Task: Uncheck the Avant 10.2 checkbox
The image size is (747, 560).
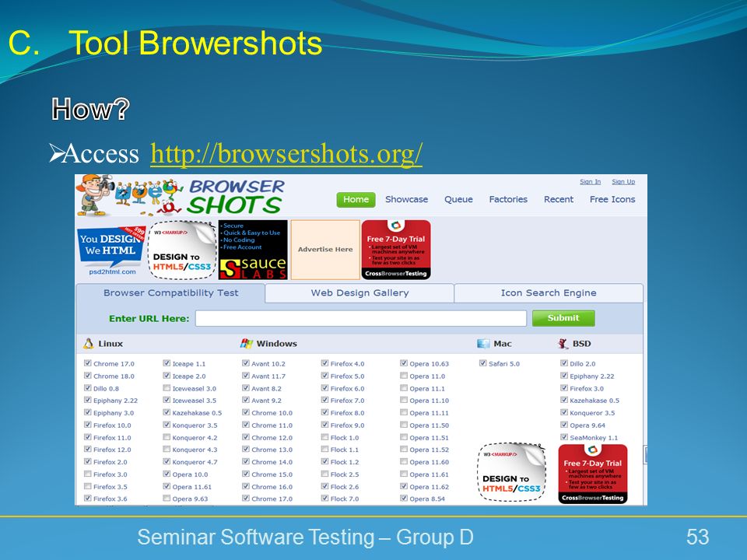Action: 246,363
